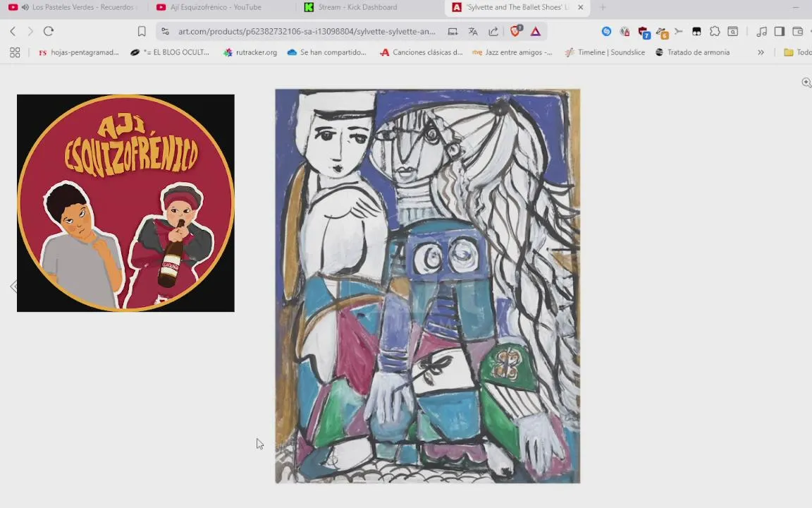This screenshot has width=812, height=508.
Task: Click the Ají Esquizofrénico logo overlay
Action: tap(126, 203)
